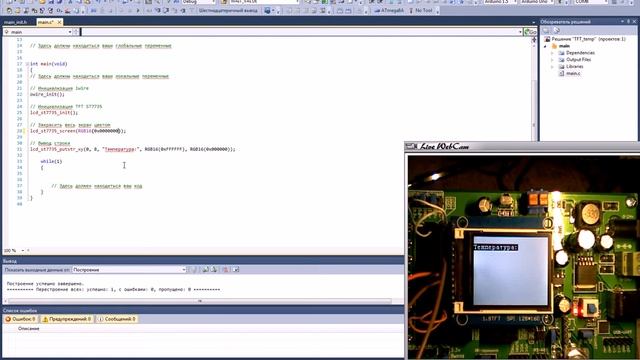
Task: Click the ATmega64 device selector
Action: coord(389,11)
